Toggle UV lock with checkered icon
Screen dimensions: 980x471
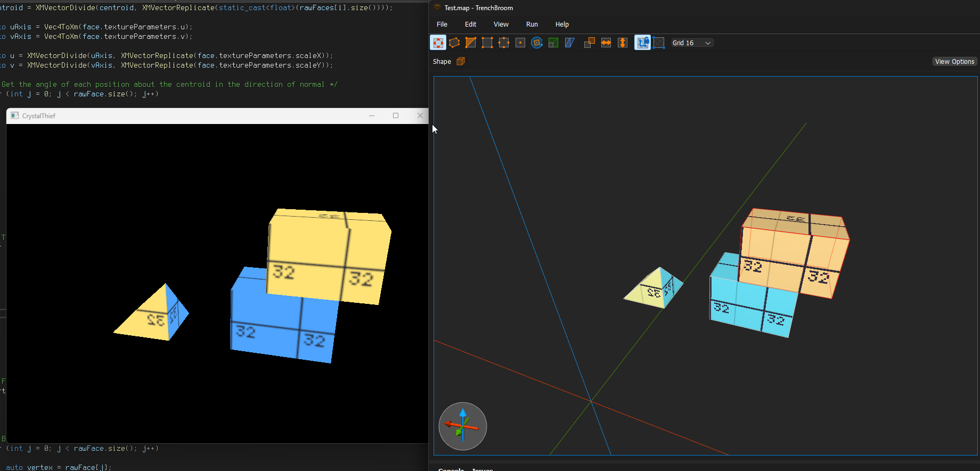tap(659, 43)
